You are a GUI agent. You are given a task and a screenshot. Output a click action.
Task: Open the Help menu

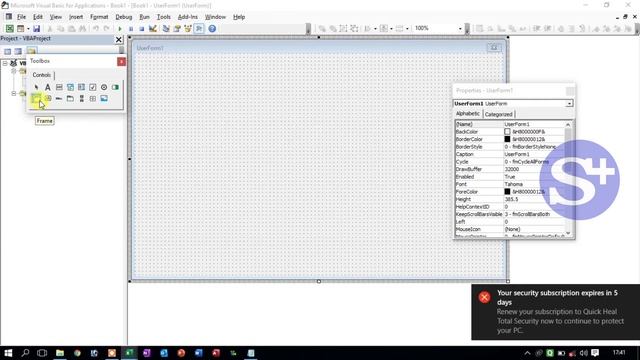pos(239,17)
